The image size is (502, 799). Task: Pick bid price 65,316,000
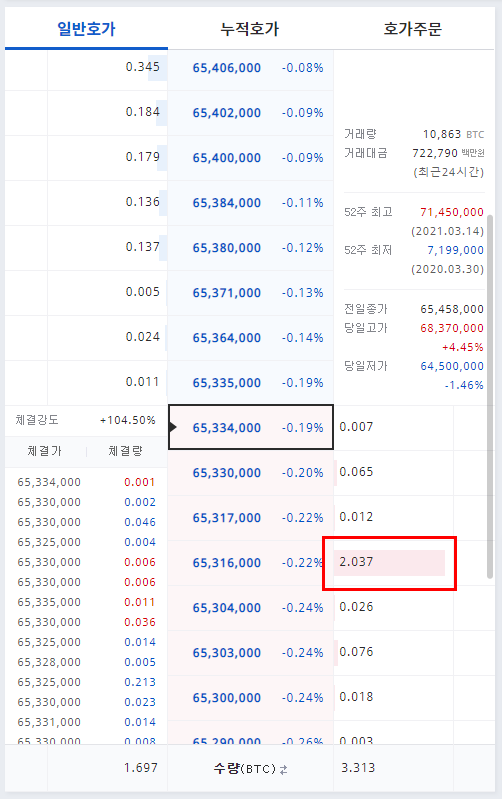pyautogui.click(x=227, y=563)
